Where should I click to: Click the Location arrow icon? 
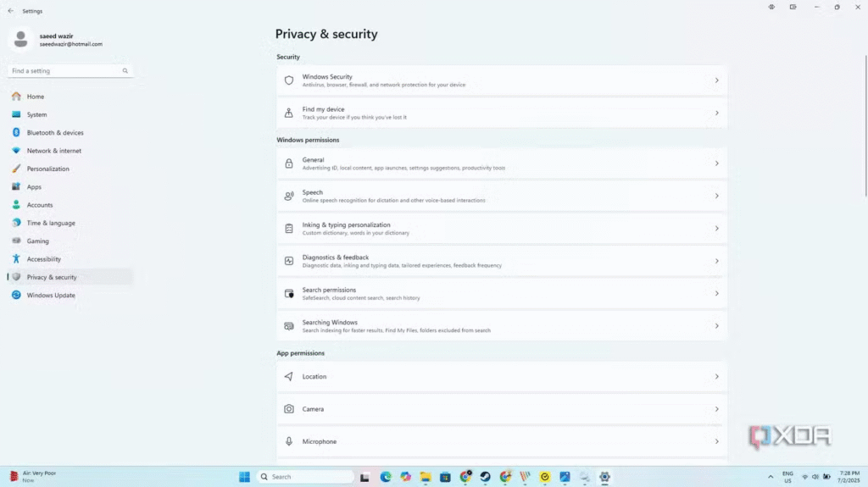point(289,377)
